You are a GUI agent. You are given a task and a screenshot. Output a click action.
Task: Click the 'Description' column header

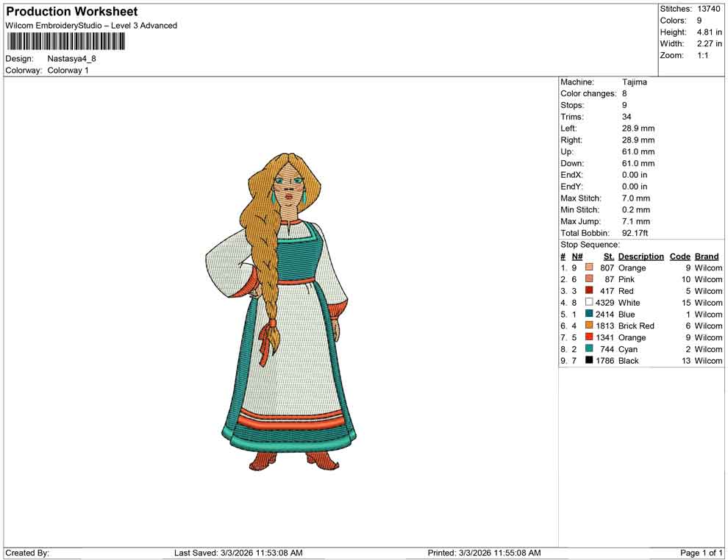click(x=641, y=256)
